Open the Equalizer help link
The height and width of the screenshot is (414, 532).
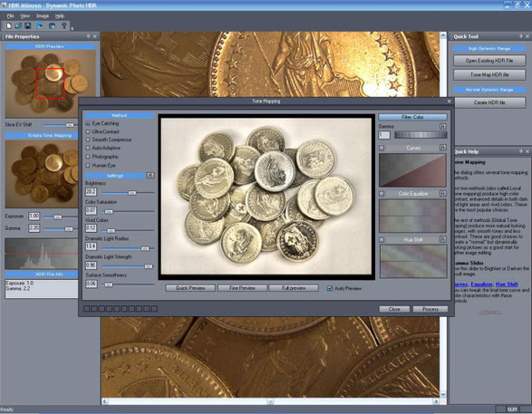click(x=482, y=284)
